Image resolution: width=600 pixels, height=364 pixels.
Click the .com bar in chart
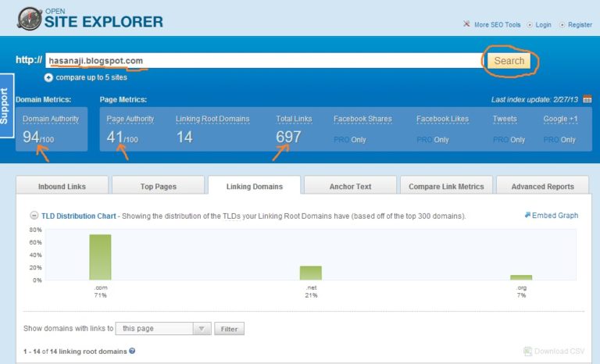100,257
